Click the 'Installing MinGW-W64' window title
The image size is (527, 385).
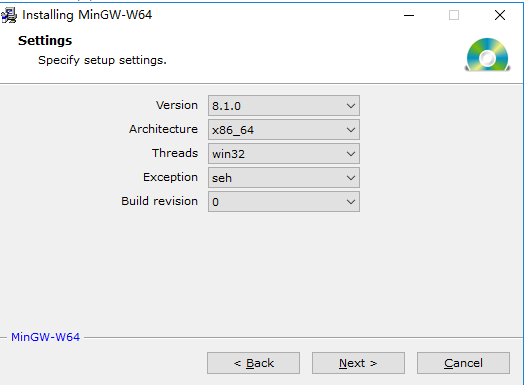[x=87, y=15]
